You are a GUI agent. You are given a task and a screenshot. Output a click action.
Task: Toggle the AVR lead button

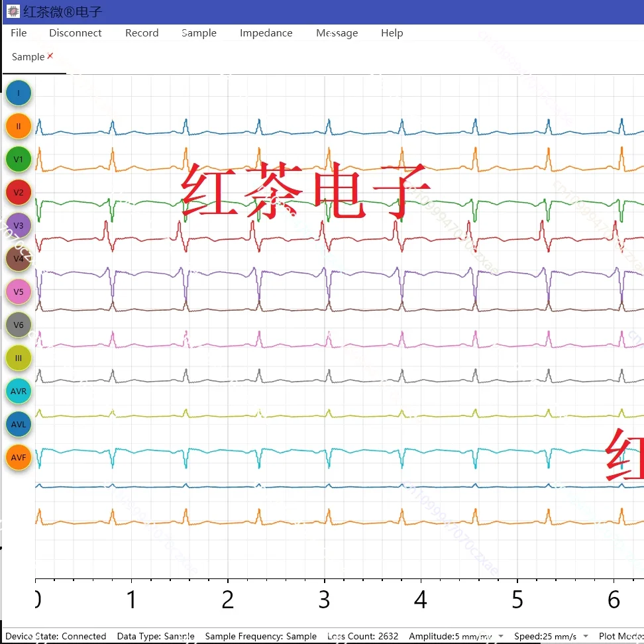pos(19,392)
